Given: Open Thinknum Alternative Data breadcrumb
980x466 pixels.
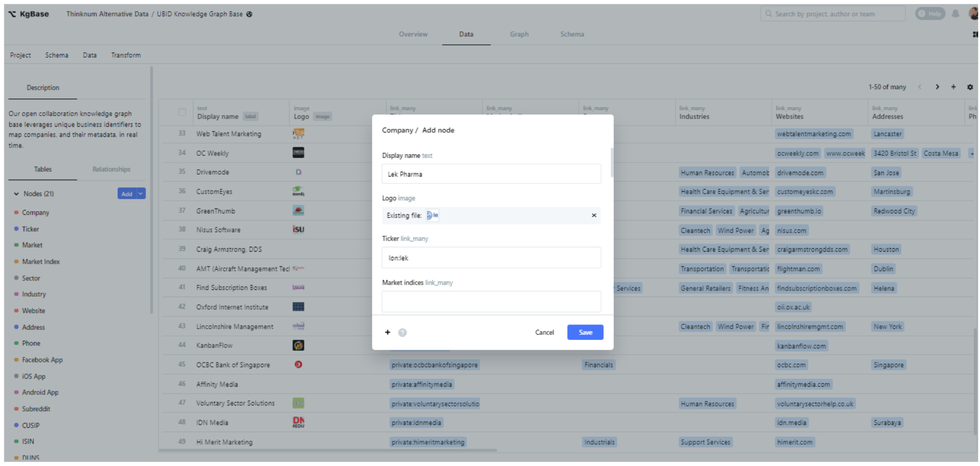Looking at the screenshot, I should point(107,14).
